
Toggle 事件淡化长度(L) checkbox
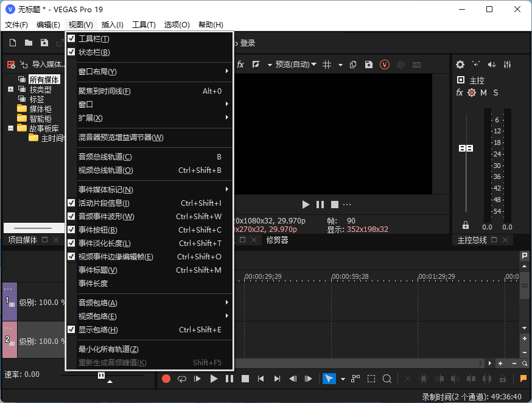click(x=71, y=243)
